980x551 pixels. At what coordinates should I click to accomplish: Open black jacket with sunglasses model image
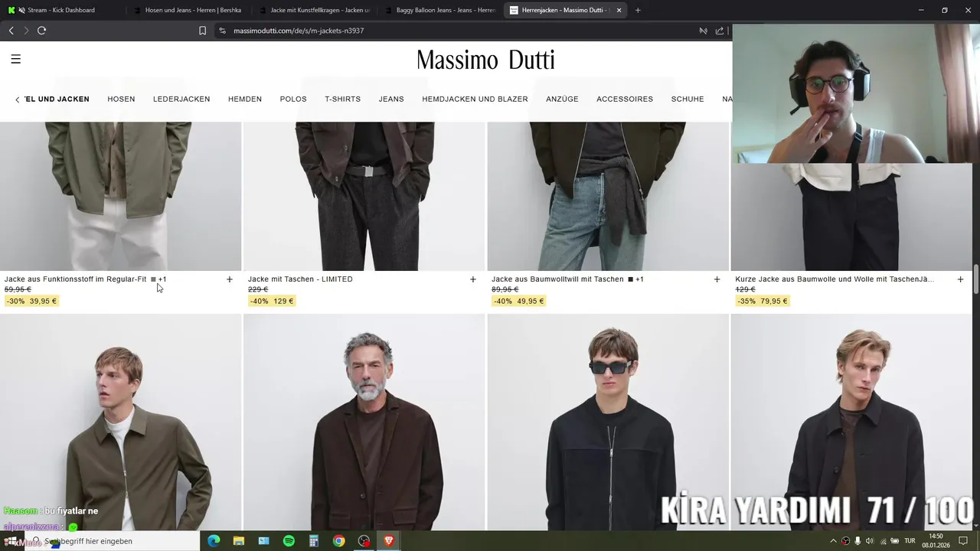(608, 422)
